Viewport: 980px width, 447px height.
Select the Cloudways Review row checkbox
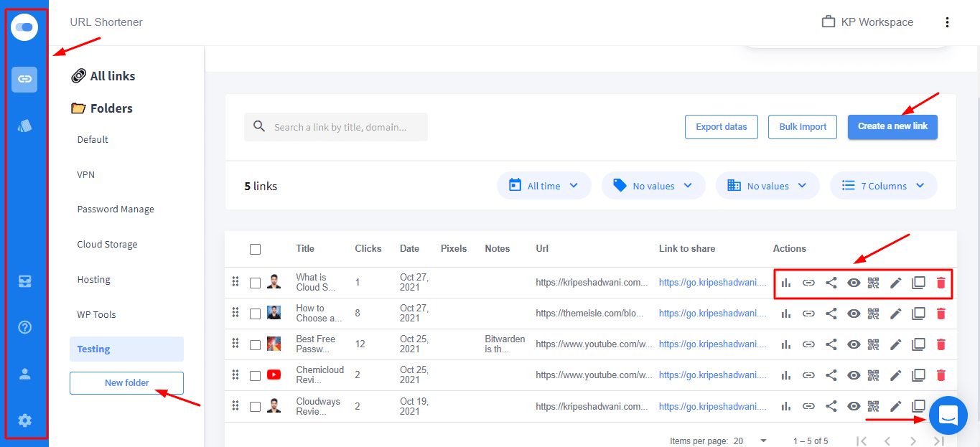click(255, 407)
